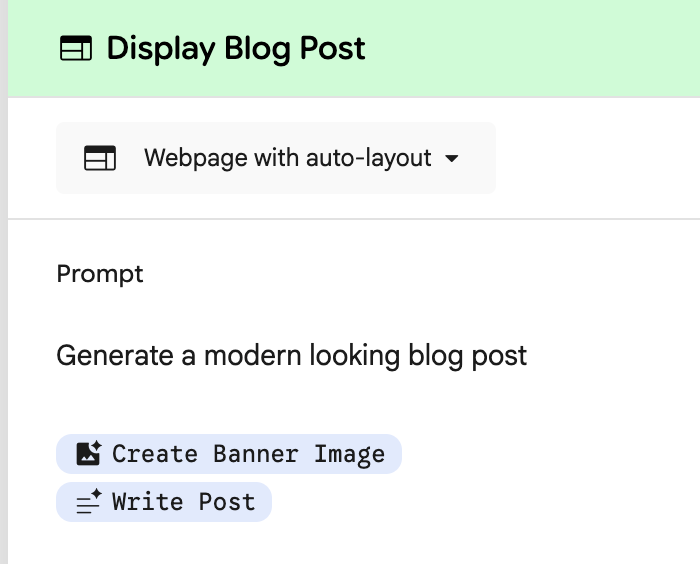Open the Webpage with auto-layout selector label
Image resolution: width=700 pixels, height=564 pixels.
coord(287,158)
